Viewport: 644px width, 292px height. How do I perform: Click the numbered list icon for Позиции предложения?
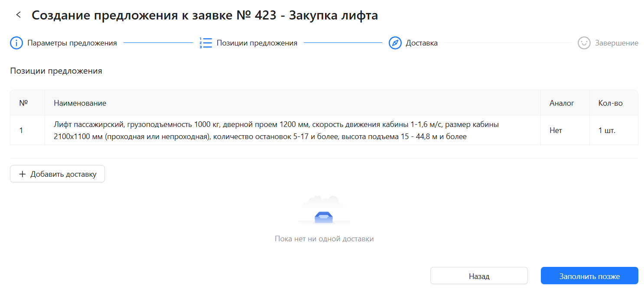206,43
